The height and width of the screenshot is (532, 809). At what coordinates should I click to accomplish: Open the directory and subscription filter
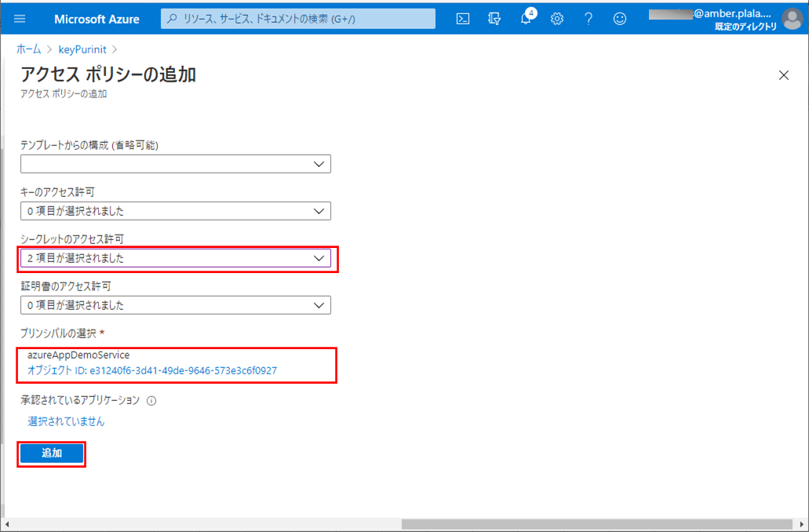coord(494,19)
